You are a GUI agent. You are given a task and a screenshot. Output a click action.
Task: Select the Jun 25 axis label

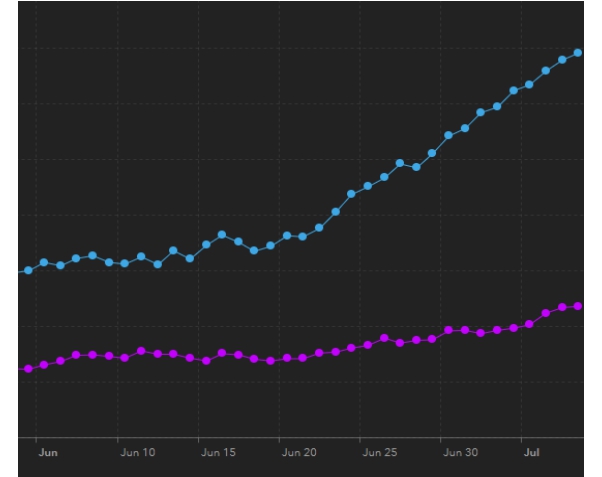pyautogui.click(x=380, y=453)
